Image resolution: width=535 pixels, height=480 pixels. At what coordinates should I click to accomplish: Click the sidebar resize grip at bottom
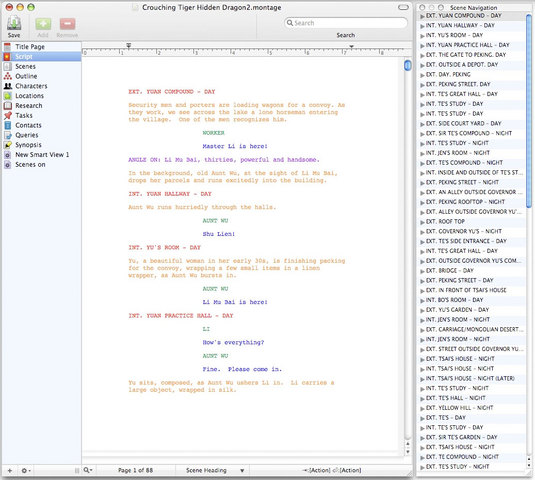[77, 471]
